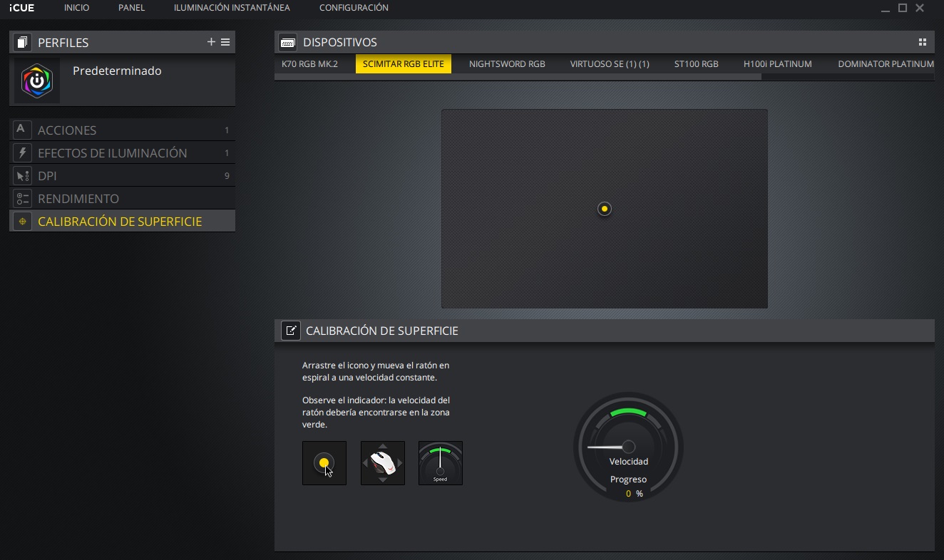Open the profiles hamburger menu
The image size is (944, 560).
click(225, 42)
